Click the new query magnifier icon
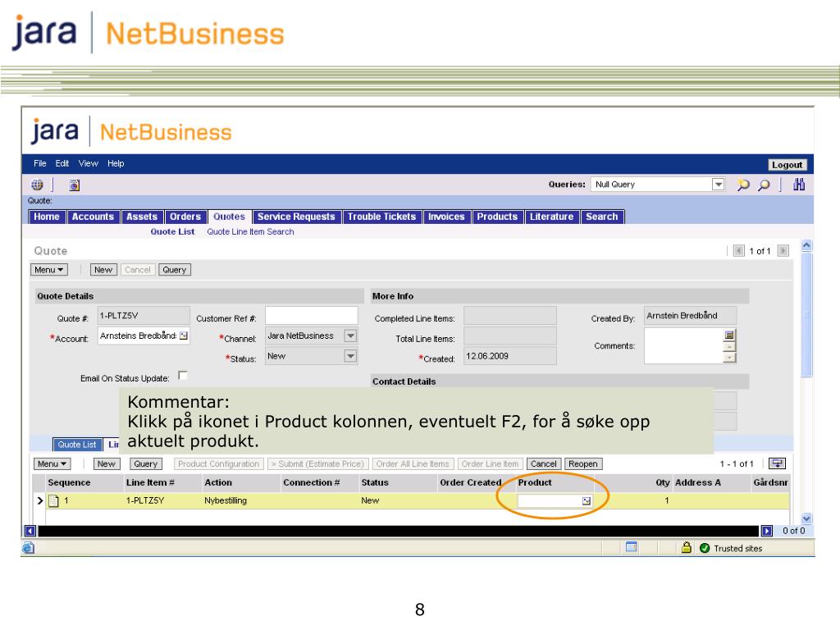 click(x=742, y=185)
